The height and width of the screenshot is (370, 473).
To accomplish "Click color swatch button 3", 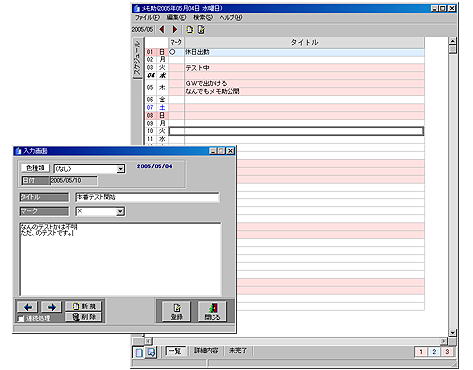I will pos(447,352).
